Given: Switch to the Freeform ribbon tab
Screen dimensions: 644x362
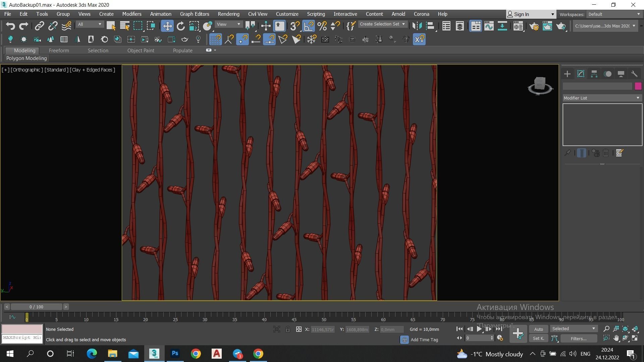Looking at the screenshot, I should pyautogui.click(x=59, y=50).
